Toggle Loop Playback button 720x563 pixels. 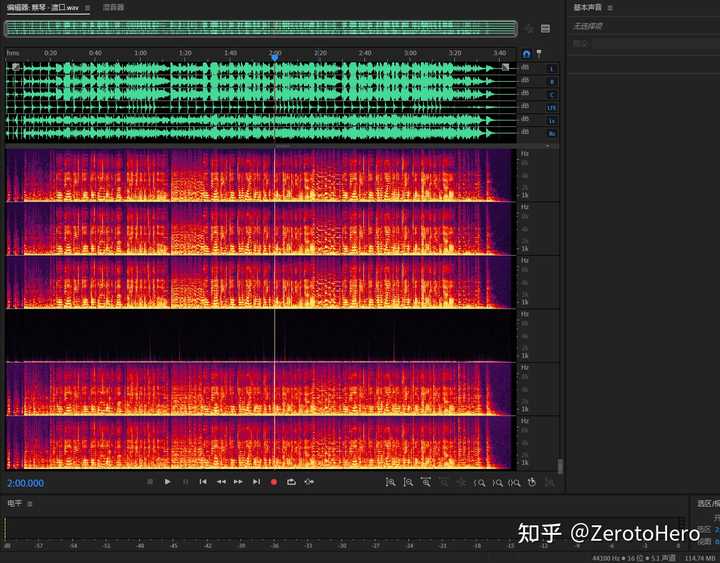291,482
